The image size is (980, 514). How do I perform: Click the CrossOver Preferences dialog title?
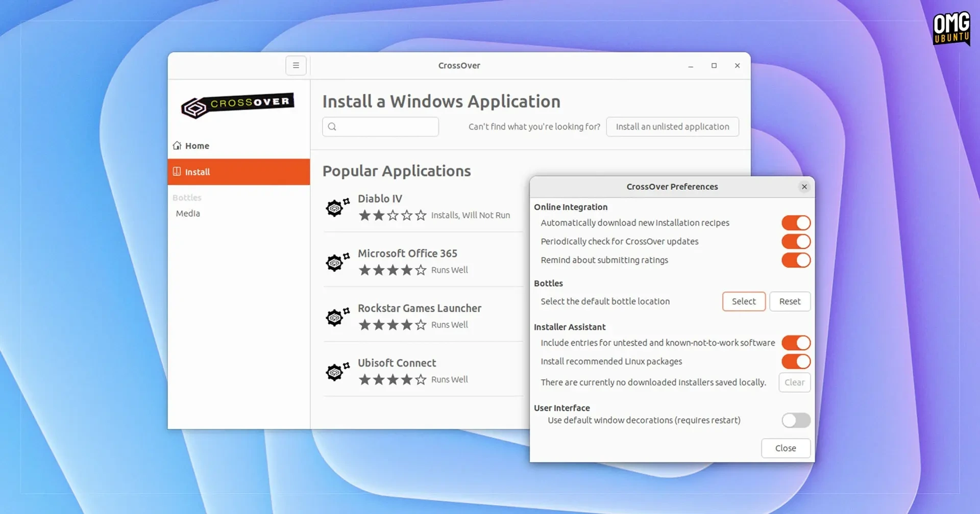(672, 187)
